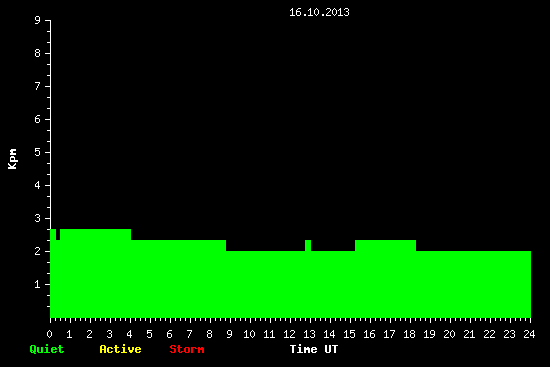Click hour 4 on the time axis
The height and width of the screenshot is (367, 550).
tap(129, 334)
